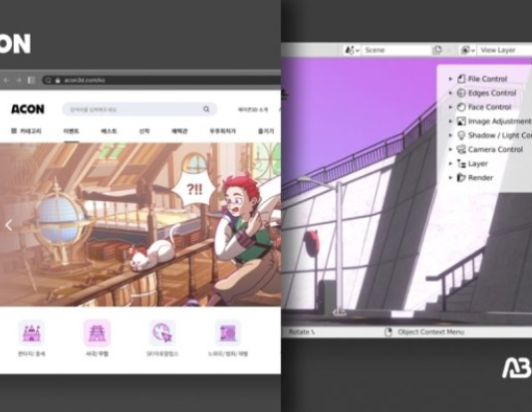Open the traditional palace category icon
The width and height of the screenshot is (532, 412).
[97, 332]
